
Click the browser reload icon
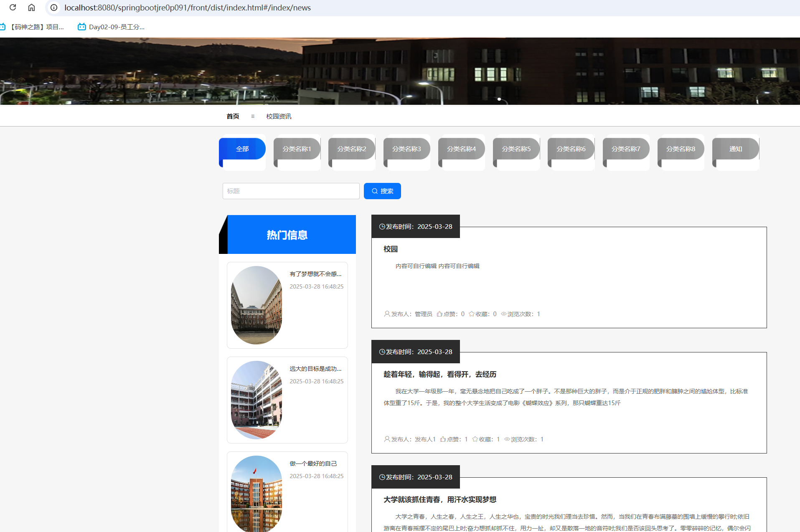pyautogui.click(x=13, y=8)
